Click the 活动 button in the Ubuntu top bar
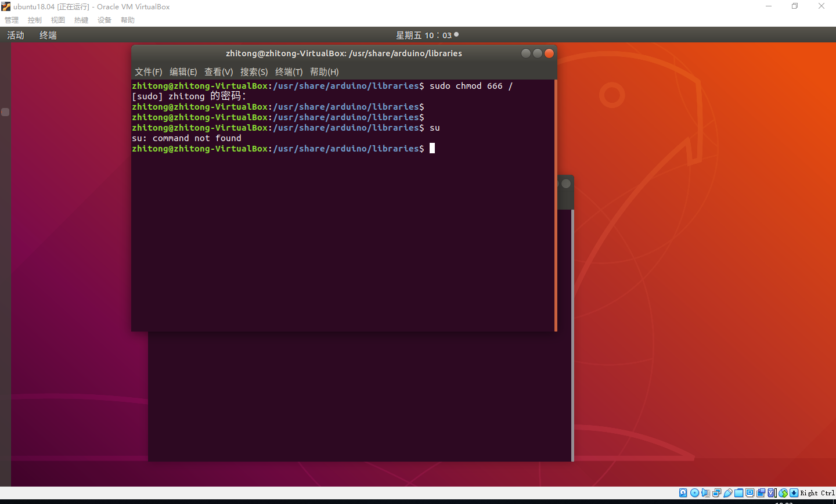This screenshot has width=836, height=504. click(16, 35)
